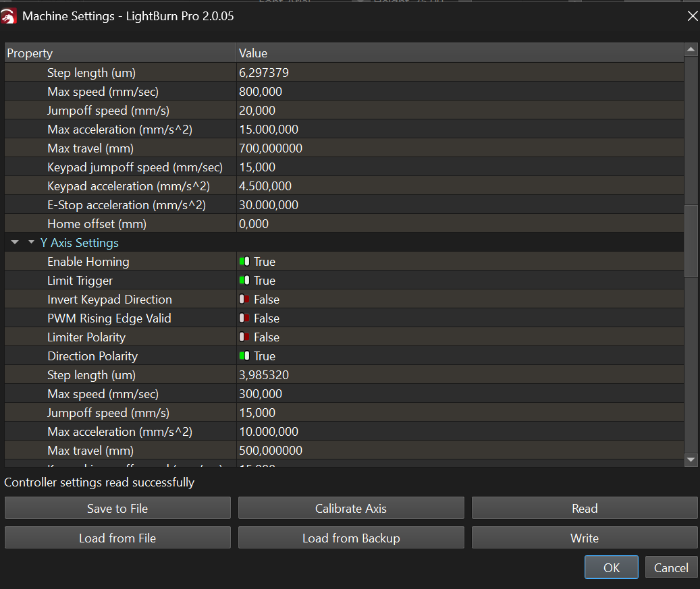Write settings to controller
The height and width of the screenshot is (589, 700).
coord(585,538)
